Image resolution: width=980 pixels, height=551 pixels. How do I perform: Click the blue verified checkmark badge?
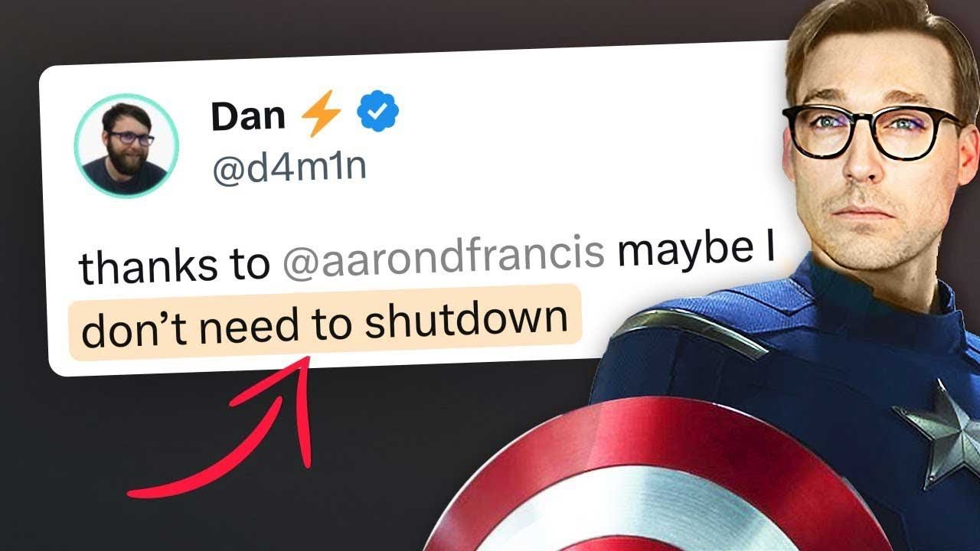[377, 115]
